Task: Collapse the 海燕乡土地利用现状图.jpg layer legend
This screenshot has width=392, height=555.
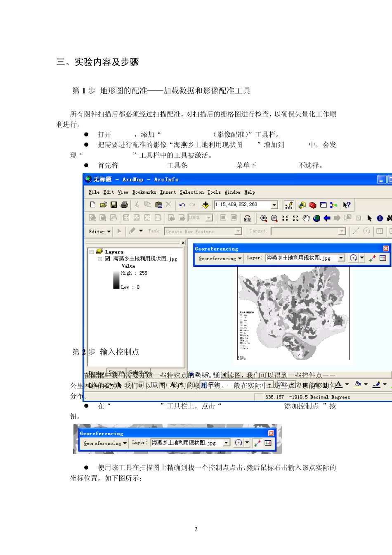Action: coord(100,259)
